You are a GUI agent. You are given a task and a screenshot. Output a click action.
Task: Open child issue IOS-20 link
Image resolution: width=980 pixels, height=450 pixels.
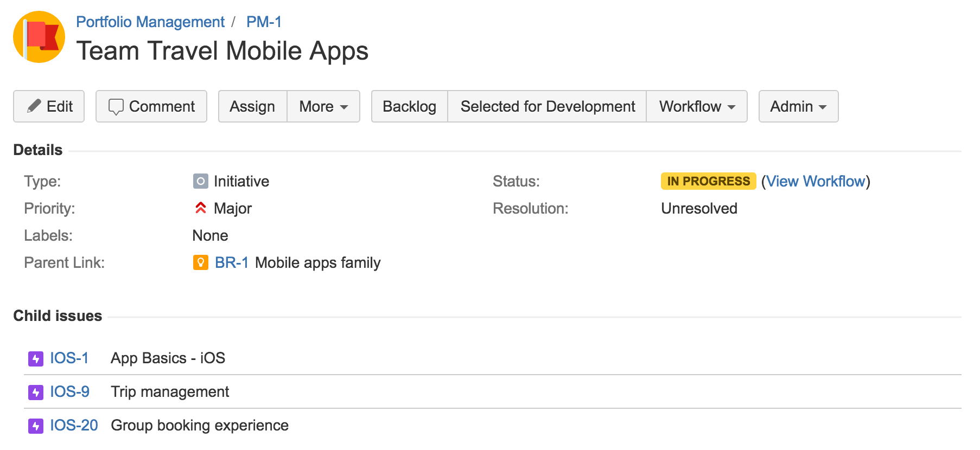click(x=74, y=426)
